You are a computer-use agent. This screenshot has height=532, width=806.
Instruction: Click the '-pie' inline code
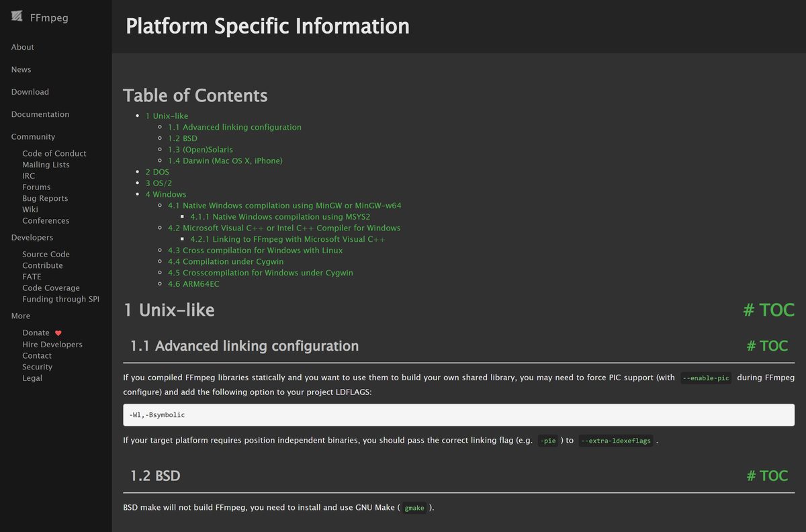click(548, 441)
